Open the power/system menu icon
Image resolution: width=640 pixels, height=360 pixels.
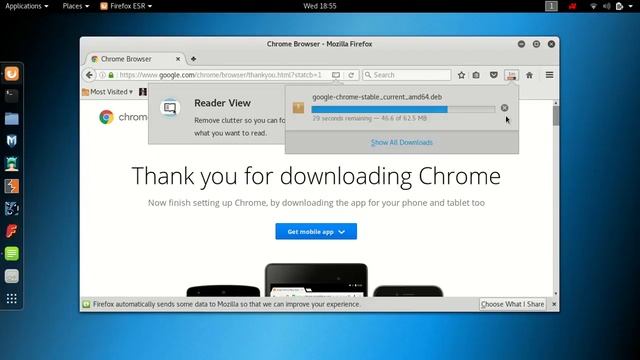(620, 6)
